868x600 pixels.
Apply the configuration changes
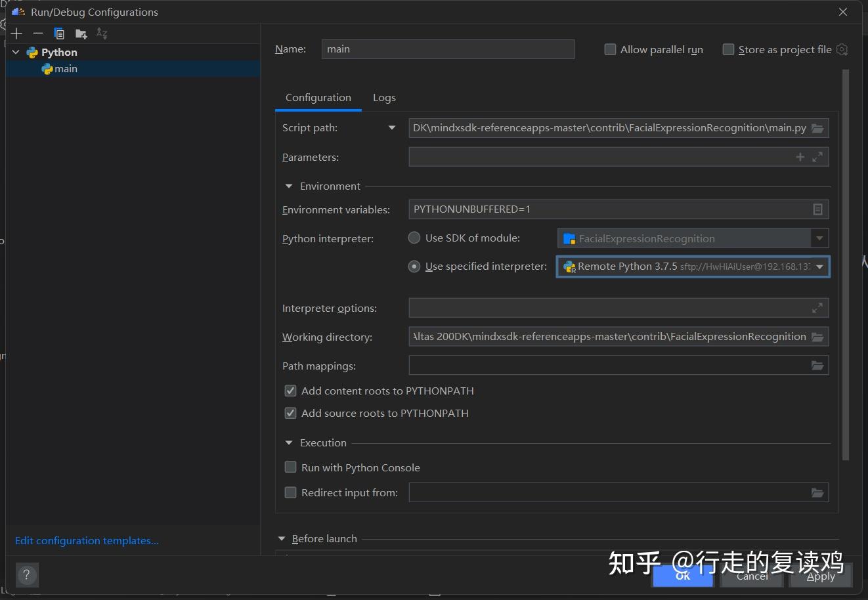(821, 576)
